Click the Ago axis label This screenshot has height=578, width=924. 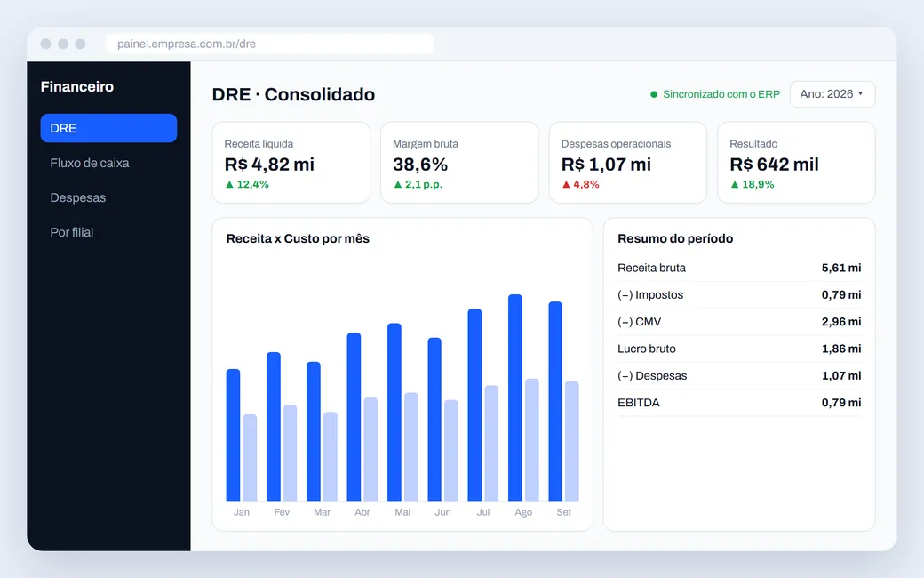[x=523, y=512]
